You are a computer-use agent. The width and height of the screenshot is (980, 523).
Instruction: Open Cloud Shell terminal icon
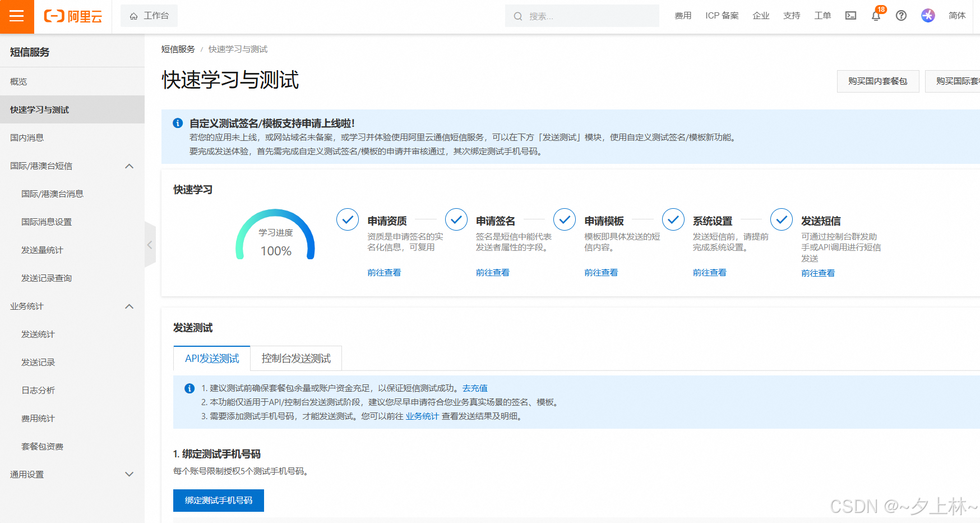pyautogui.click(x=850, y=16)
